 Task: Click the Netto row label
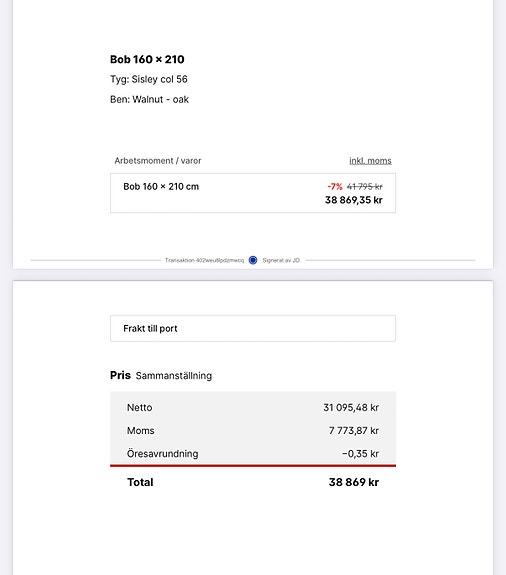(x=139, y=407)
